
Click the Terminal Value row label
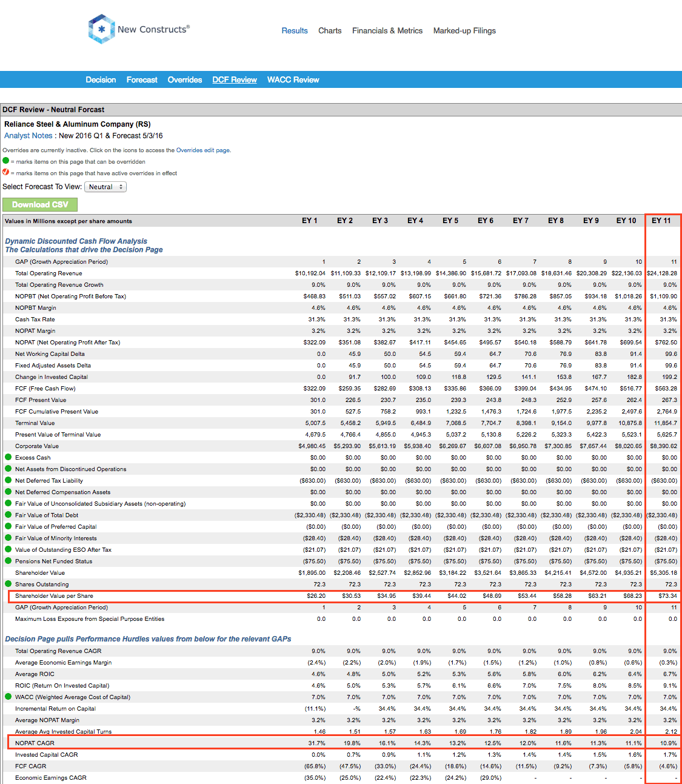coord(35,423)
